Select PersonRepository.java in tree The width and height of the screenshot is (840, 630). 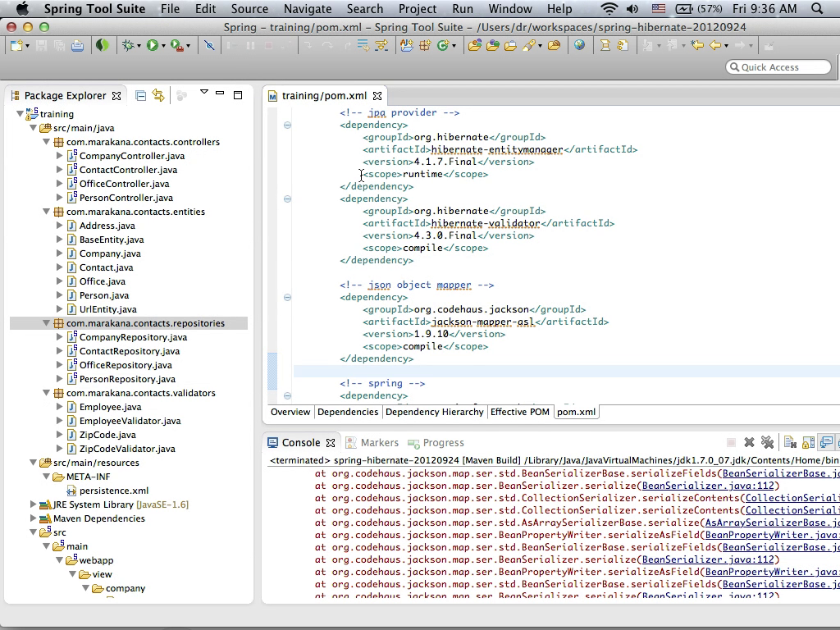[x=127, y=379]
